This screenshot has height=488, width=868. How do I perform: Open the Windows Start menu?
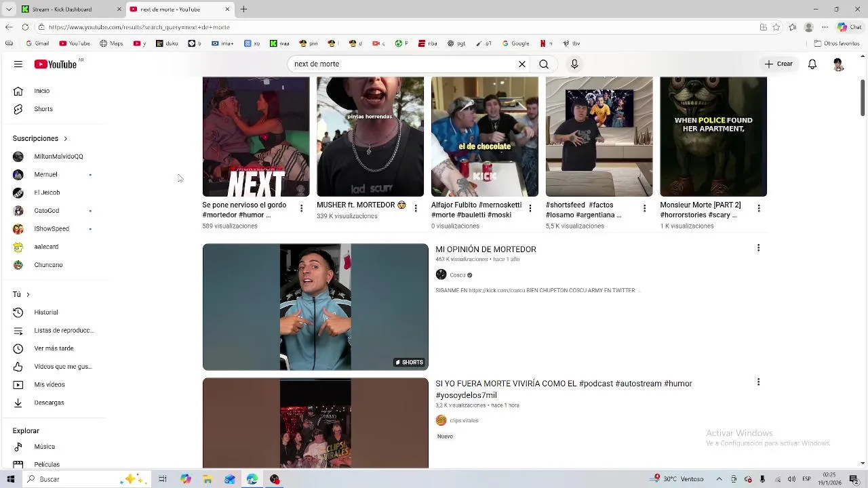tap(10, 479)
